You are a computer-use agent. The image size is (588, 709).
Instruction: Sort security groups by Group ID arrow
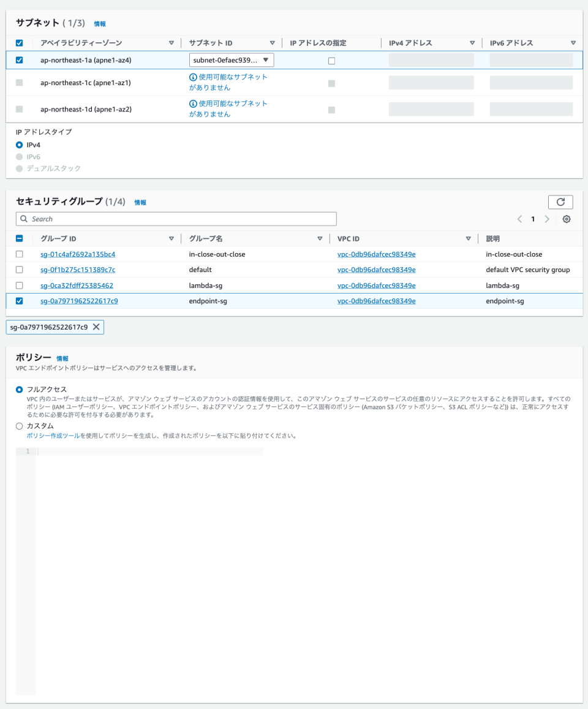171,238
